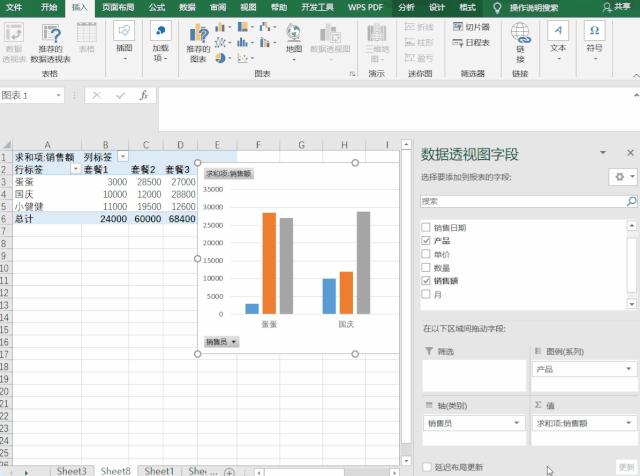Insert a combo chart
Screen dimensions: 640x476
point(267,42)
